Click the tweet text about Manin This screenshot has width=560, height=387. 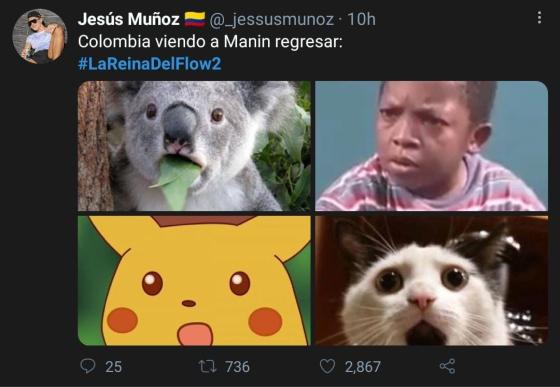coord(210,42)
